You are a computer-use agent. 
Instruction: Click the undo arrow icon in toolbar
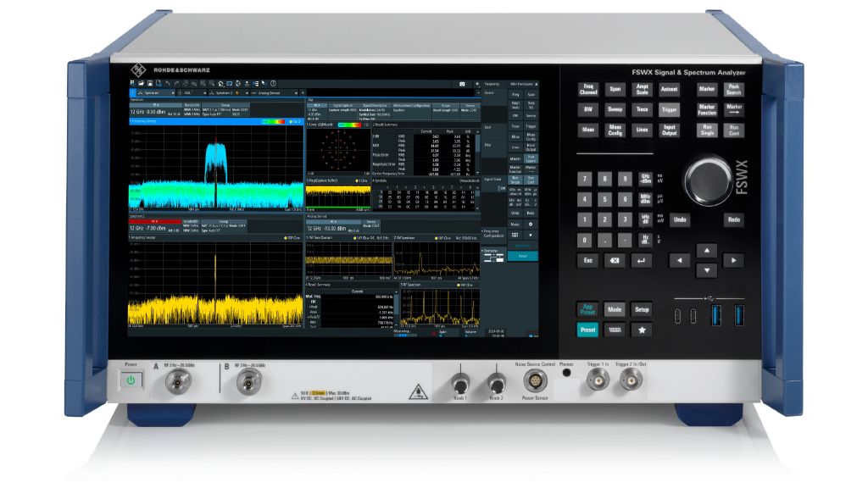click(168, 83)
